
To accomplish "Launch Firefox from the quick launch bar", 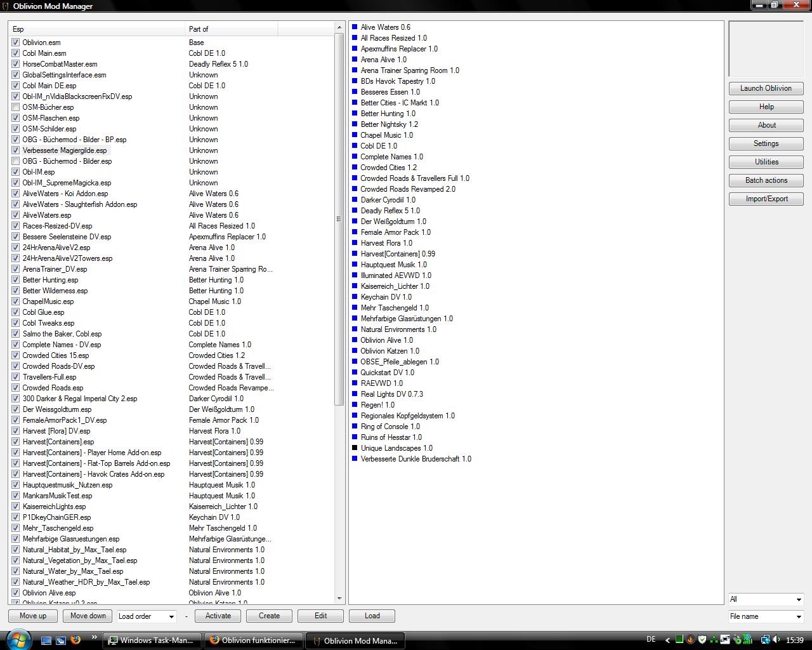I will (x=75, y=640).
